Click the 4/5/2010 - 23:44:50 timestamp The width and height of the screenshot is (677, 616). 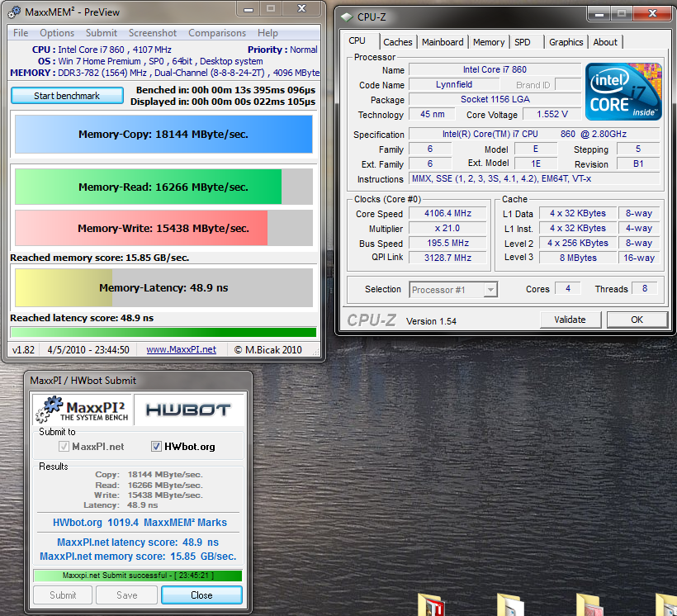88,349
